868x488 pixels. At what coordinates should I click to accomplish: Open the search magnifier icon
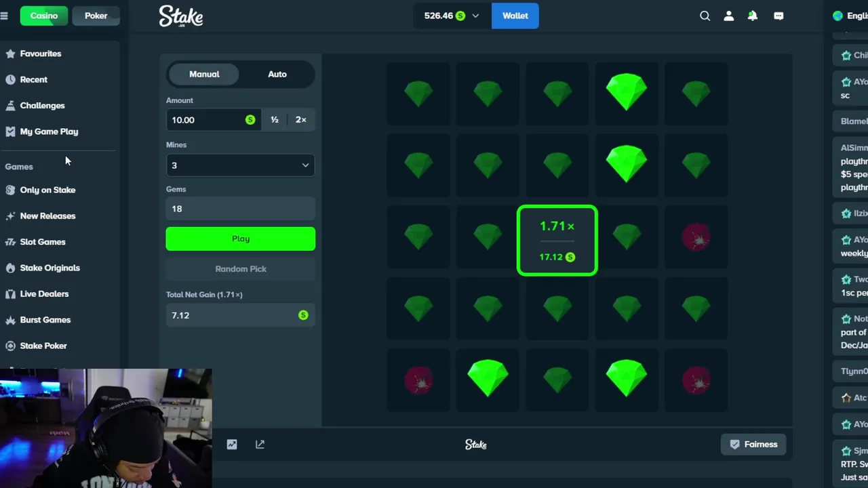pos(705,16)
